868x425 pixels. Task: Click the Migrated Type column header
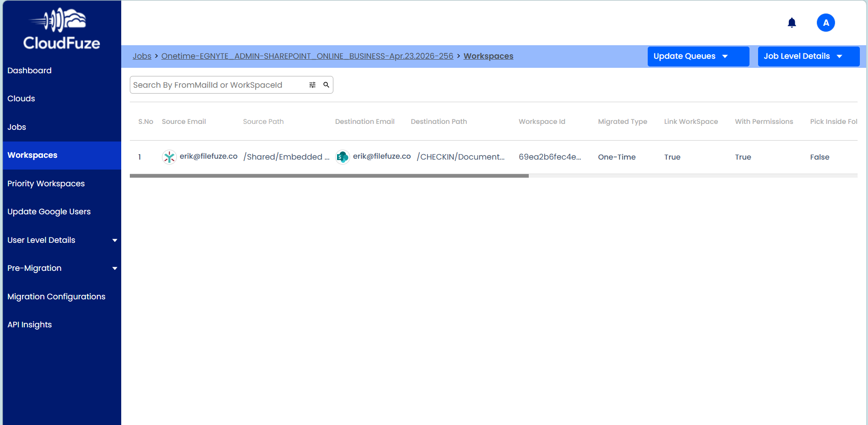point(622,122)
